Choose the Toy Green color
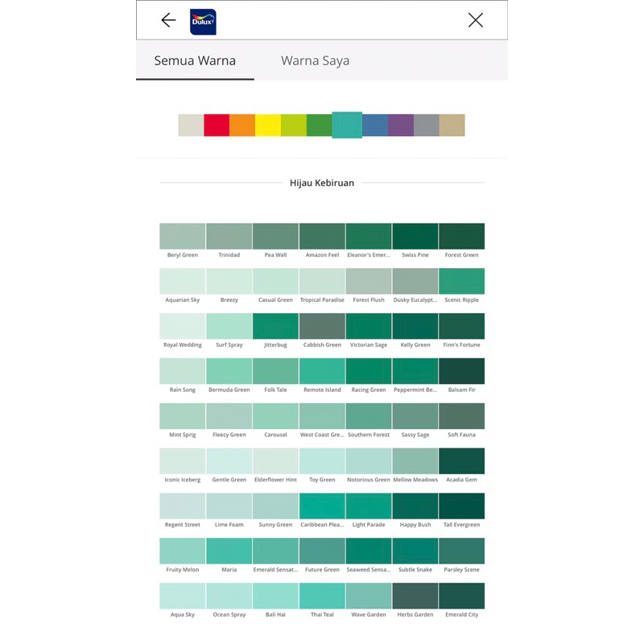Viewport: 644px width, 644px height. pos(322,462)
